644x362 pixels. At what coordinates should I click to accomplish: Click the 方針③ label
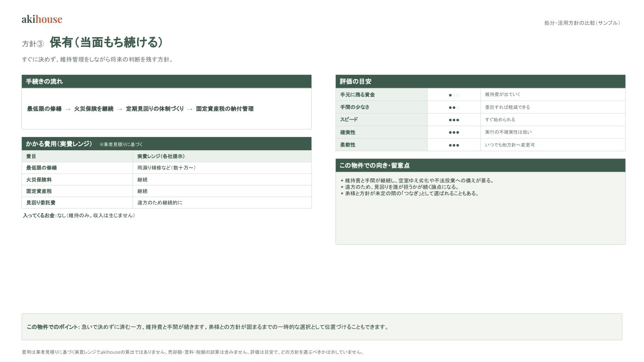coord(33,44)
